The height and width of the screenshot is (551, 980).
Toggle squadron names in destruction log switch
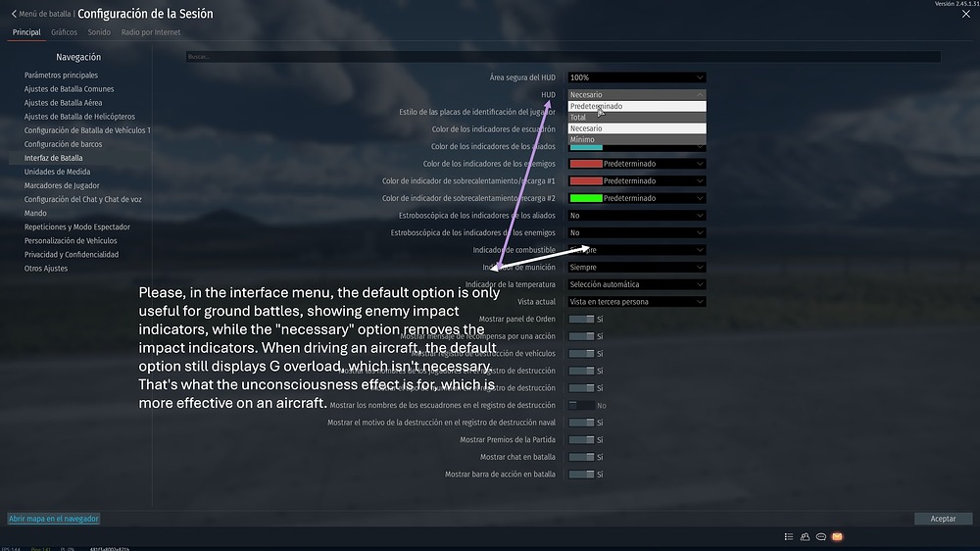(x=581, y=405)
